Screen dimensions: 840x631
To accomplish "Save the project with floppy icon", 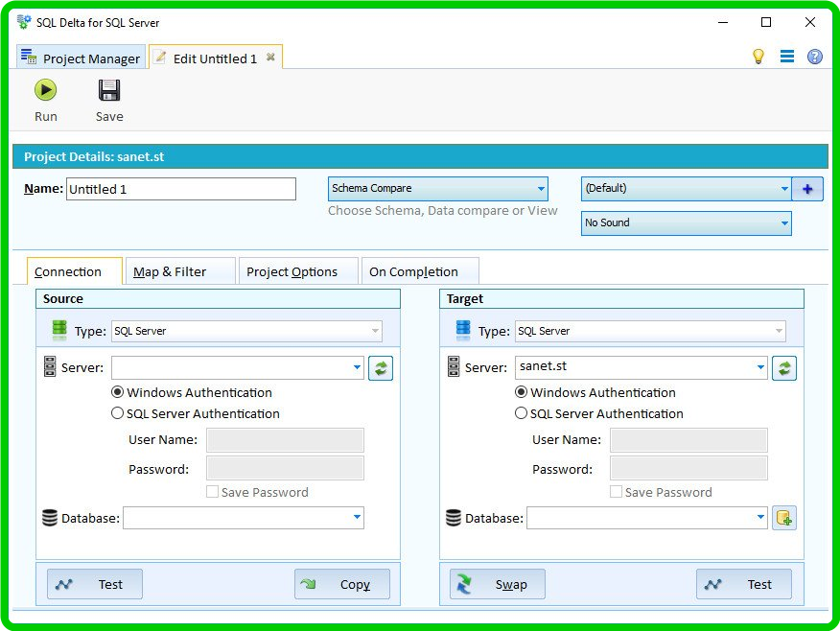I will coord(109,100).
